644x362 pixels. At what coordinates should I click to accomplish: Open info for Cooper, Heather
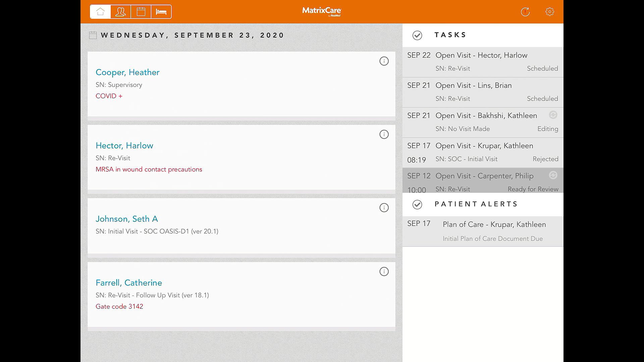[384, 61]
